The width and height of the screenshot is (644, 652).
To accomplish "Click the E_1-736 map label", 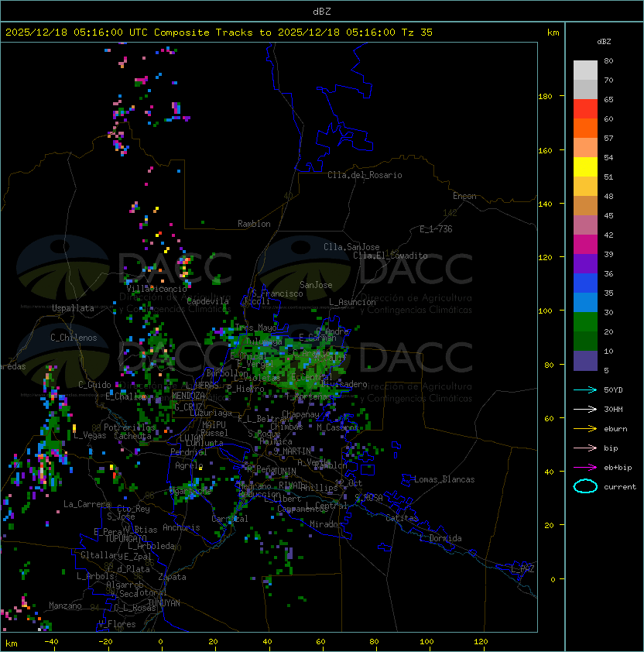I will coord(436,229).
